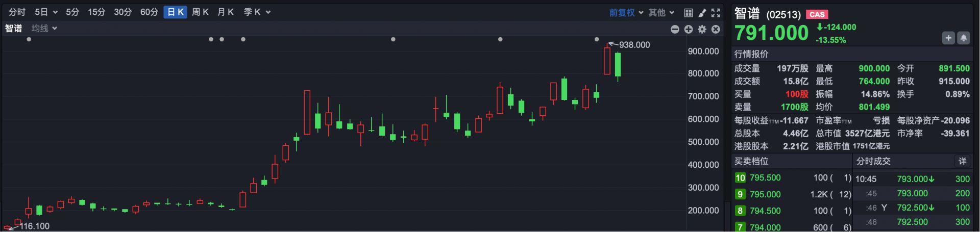Open the 其他 options dropdown

(661, 13)
